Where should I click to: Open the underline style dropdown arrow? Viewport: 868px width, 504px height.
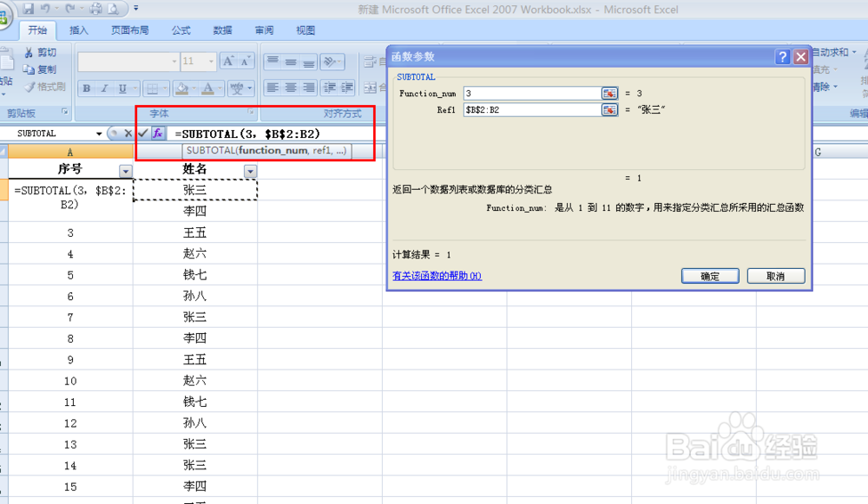[x=135, y=88]
